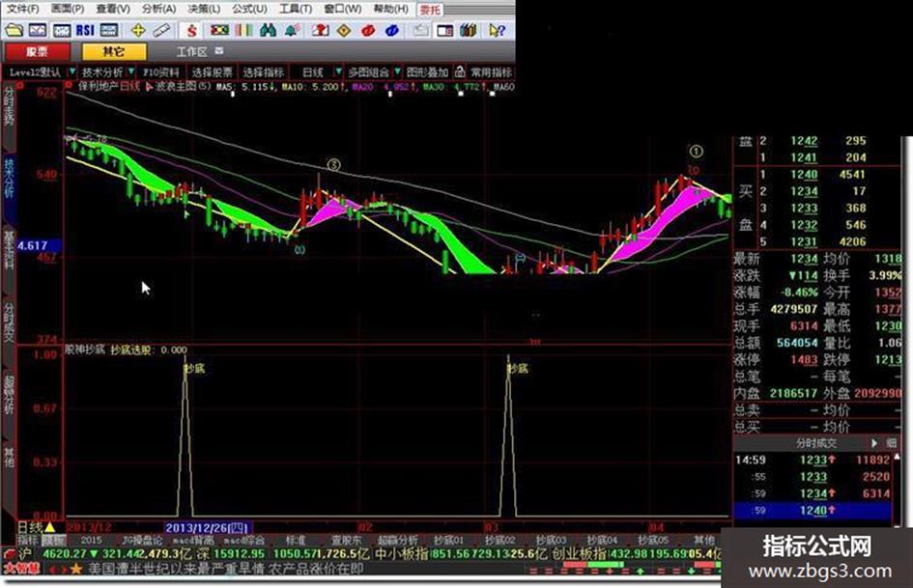Click the red 股票 button

pos(38,52)
